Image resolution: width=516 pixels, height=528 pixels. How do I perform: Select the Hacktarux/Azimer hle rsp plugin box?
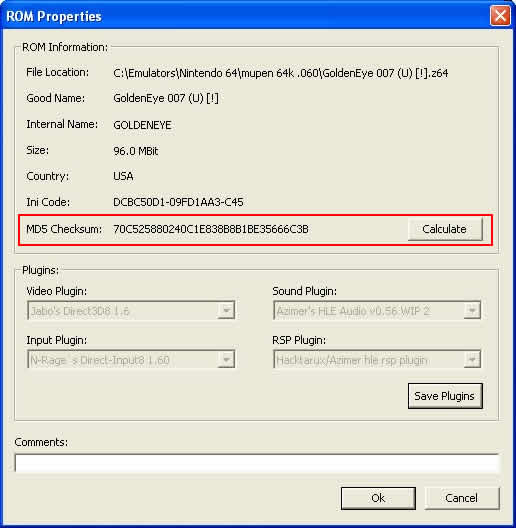tap(377, 359)
